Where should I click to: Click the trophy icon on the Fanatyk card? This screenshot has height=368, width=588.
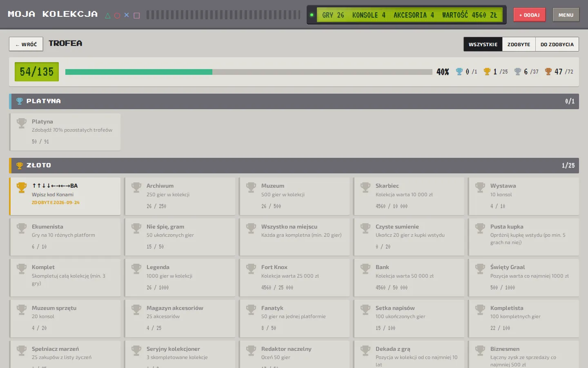(251, 310)
